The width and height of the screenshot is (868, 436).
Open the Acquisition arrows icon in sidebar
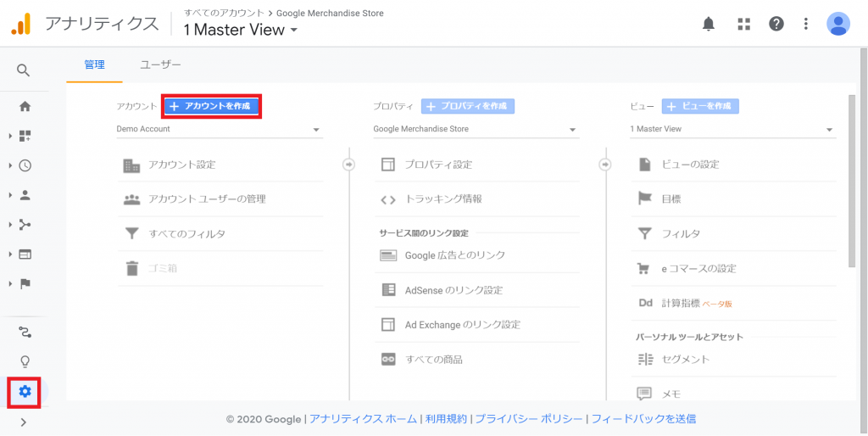click(25, 225)
